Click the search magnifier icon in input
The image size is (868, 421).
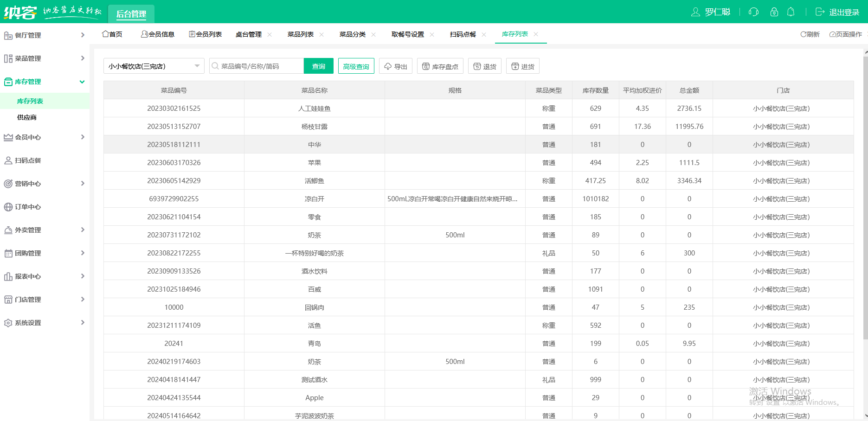point(215,66)
